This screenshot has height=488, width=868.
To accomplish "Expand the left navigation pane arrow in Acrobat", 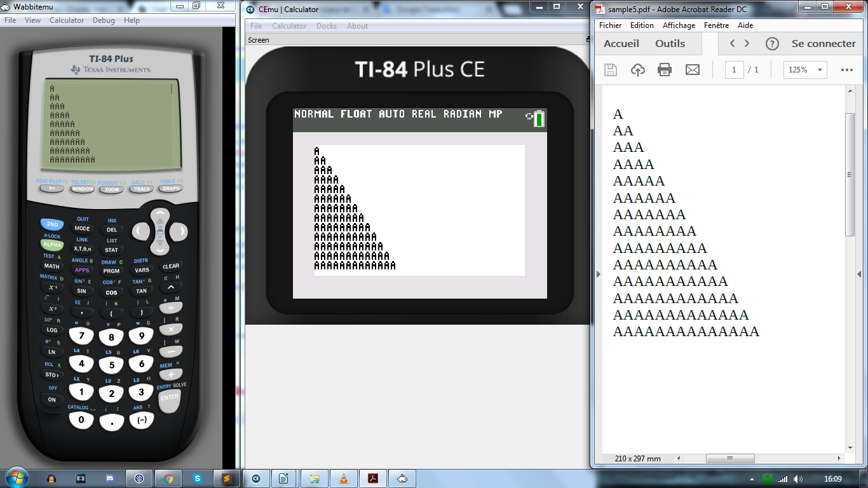I will coord(598,274).
